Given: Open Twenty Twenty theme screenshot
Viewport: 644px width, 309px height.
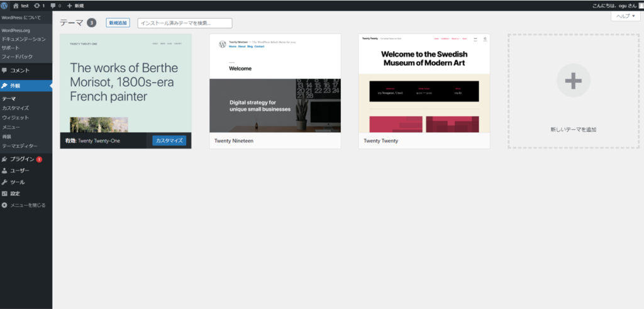Looking at the screenshot, I should point(425,83).
